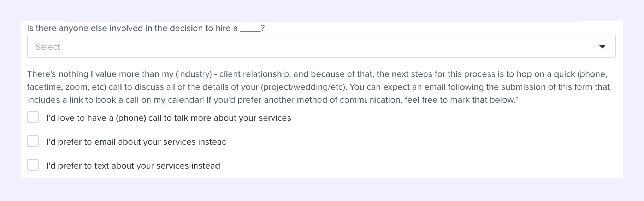The image size is (644, 201).
Task: Click the word '(industry)' in the paragraph
Action: 194,74
